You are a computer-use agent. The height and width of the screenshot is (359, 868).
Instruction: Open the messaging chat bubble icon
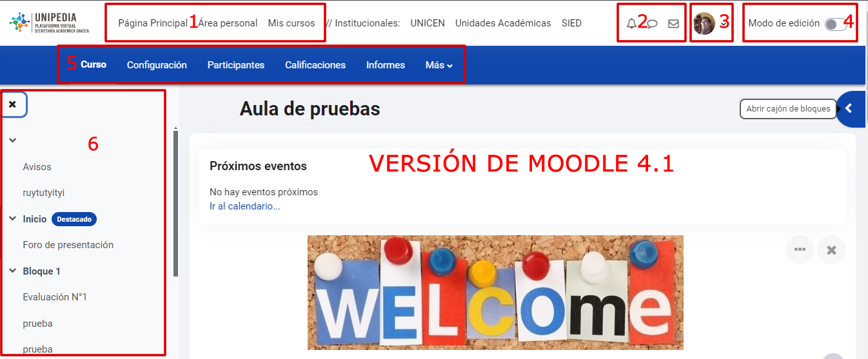[653, 24]
